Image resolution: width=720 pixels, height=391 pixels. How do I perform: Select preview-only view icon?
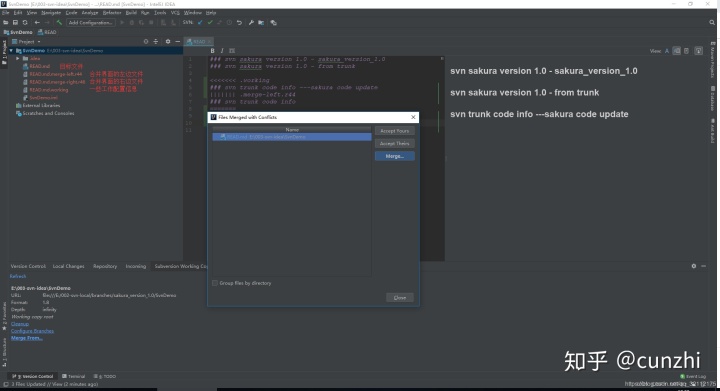pos(686,51)
